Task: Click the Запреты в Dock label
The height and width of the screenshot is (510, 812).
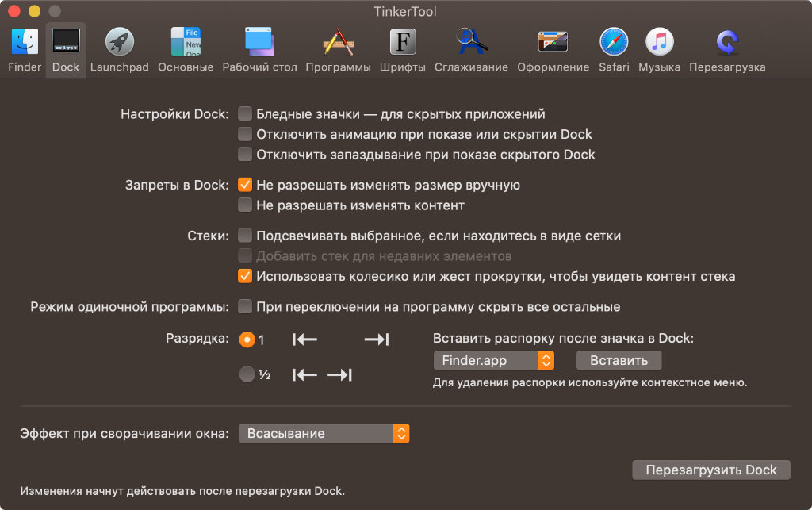Action: pyautogui.click(x=177, y=185)
